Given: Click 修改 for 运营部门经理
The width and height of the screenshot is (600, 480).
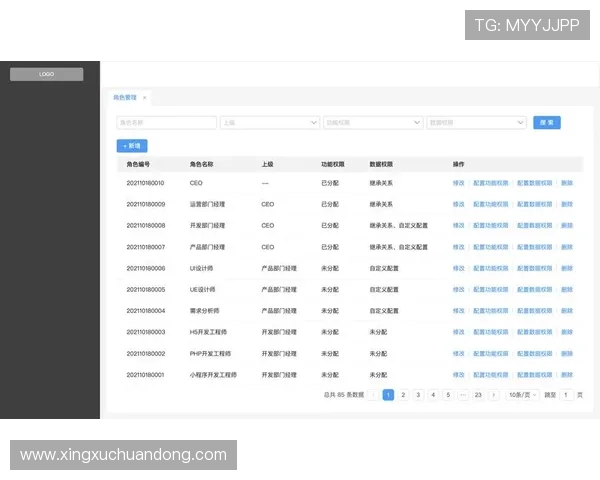Looking at the screenshot, I should coord(458,204).
